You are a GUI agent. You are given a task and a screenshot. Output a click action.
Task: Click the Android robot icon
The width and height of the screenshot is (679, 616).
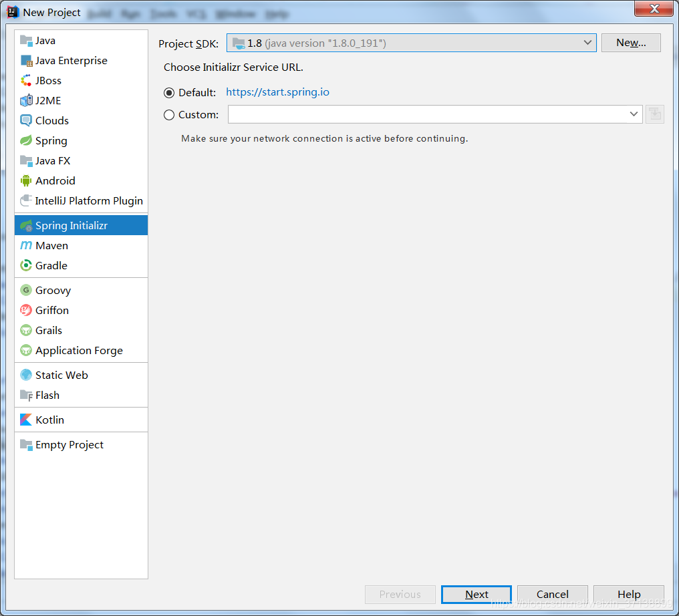point(26,180)
